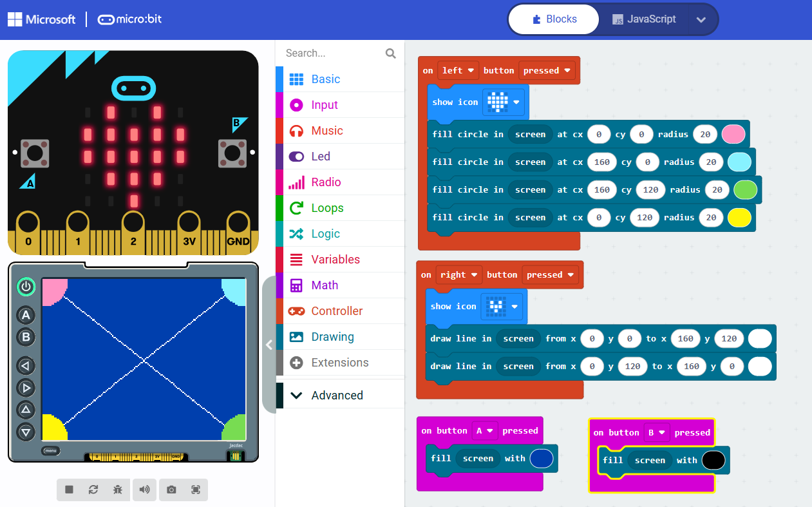Viewport: 812px width, 507px height.
Task: Open button A dropdown
Action: (485, 430)
